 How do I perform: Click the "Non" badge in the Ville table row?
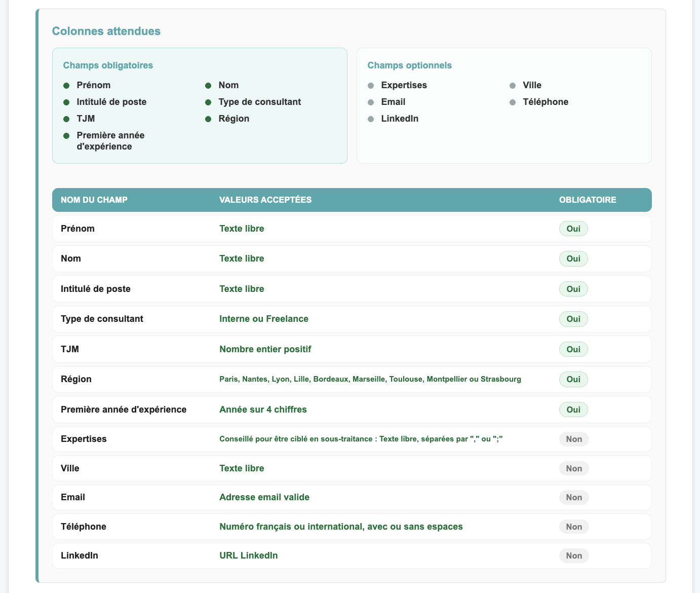pyautogui.click(x=574, y=468)
